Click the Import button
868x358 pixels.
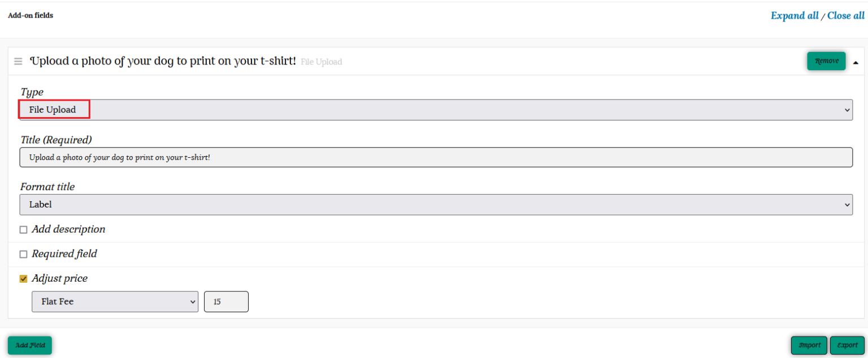[x=809, y=346]
